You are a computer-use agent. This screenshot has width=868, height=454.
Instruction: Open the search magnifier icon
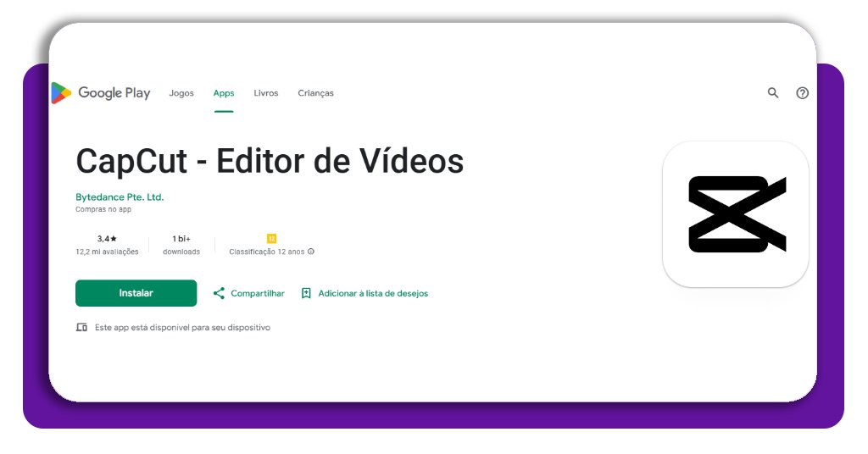tap(773, 93)
